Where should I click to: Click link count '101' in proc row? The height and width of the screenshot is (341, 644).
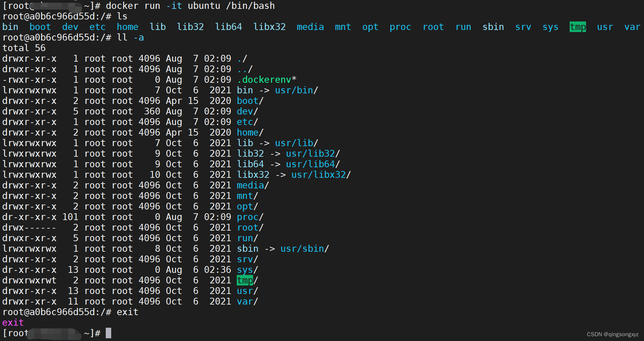pos(70,217)
